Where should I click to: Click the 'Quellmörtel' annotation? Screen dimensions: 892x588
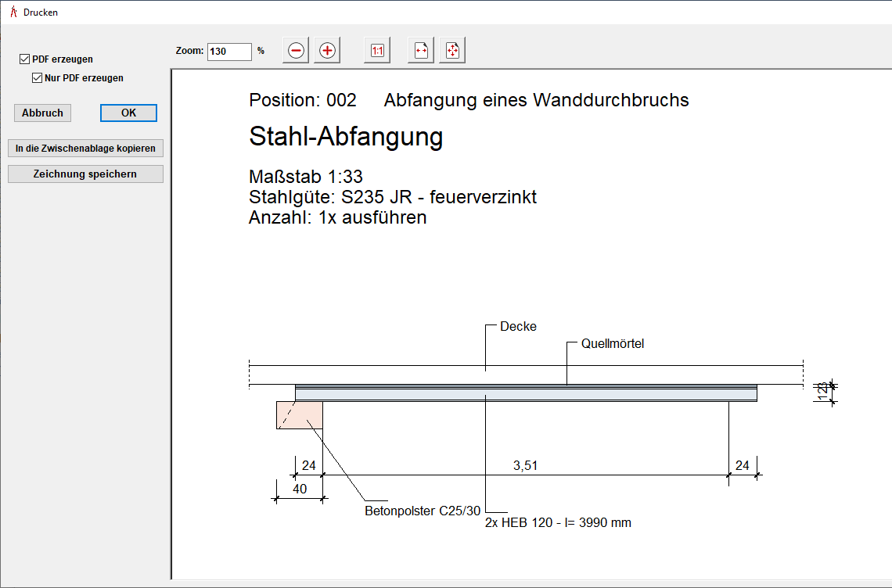tap(612, 344)
